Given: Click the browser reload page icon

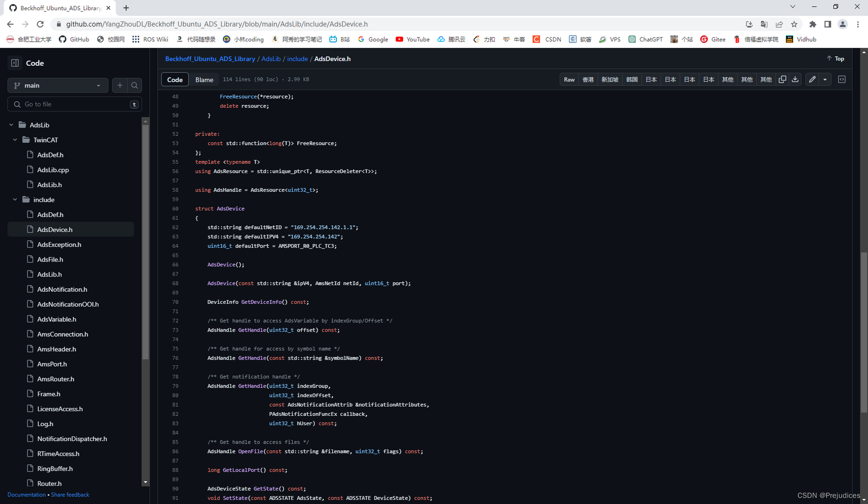Looking at the screenshot, I should pyautogui.click(x=40, y=24).
